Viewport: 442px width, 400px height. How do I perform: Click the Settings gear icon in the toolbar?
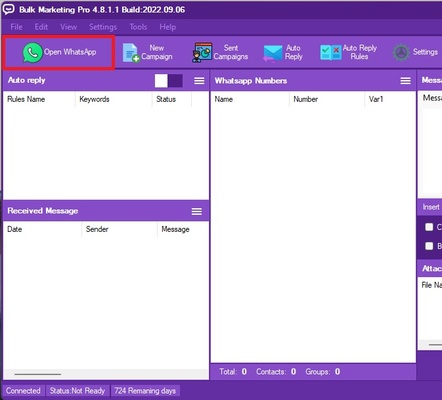pos(401,53)
